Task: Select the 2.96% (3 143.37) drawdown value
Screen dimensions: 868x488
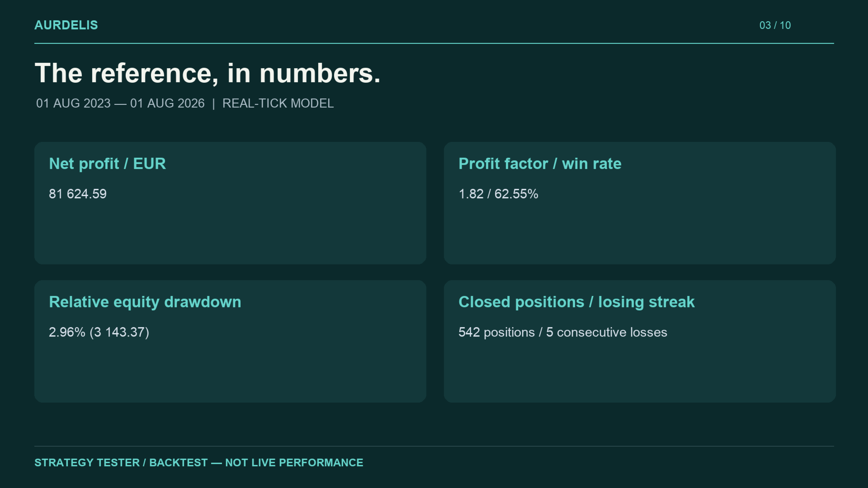Action: point(99,332)
